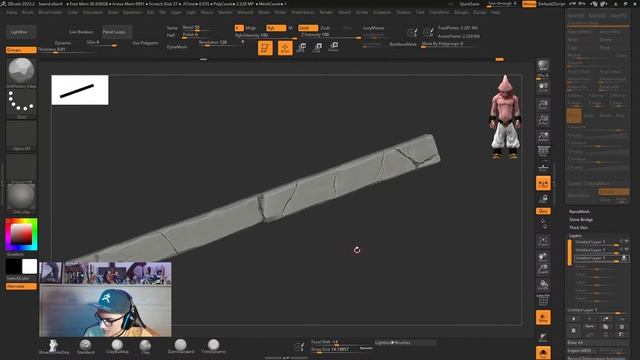Expand the Thick Skin subpalette
The width and height of the screenshot is (640, 360).
pyautogui.click(x=578, y=227)
